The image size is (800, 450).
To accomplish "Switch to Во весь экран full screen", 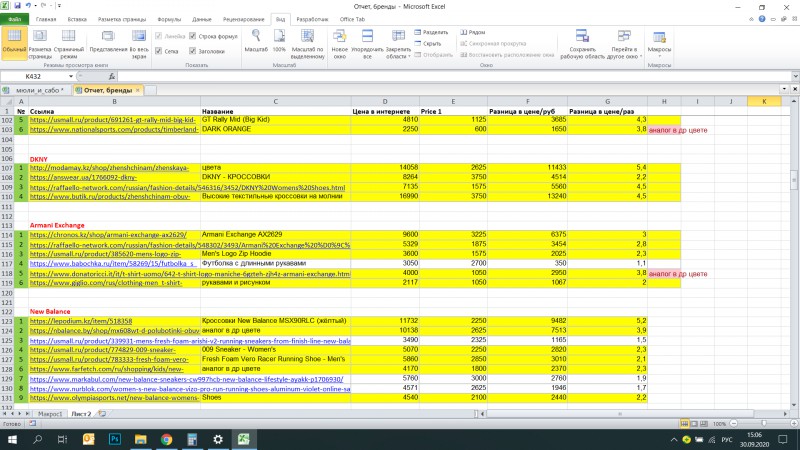I will coord(139,43).
